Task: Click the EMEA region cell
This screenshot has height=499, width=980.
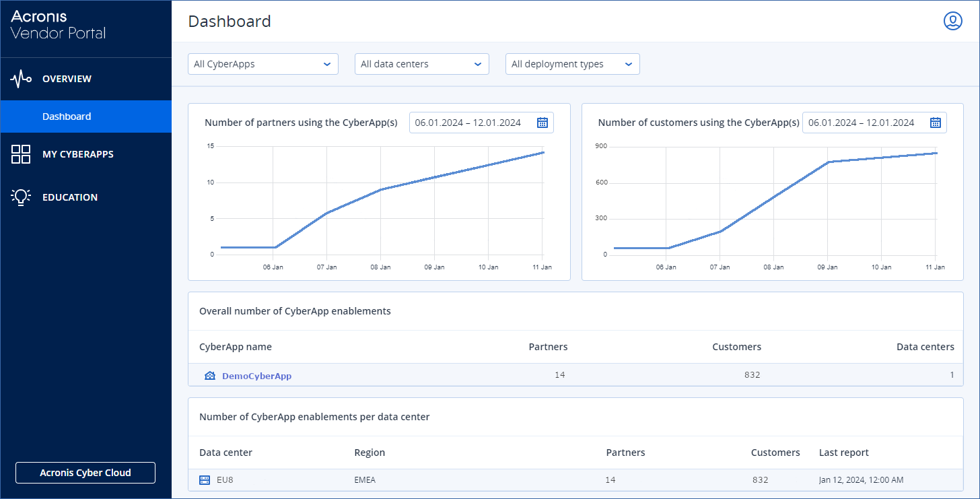Action: tap(366, 480)
